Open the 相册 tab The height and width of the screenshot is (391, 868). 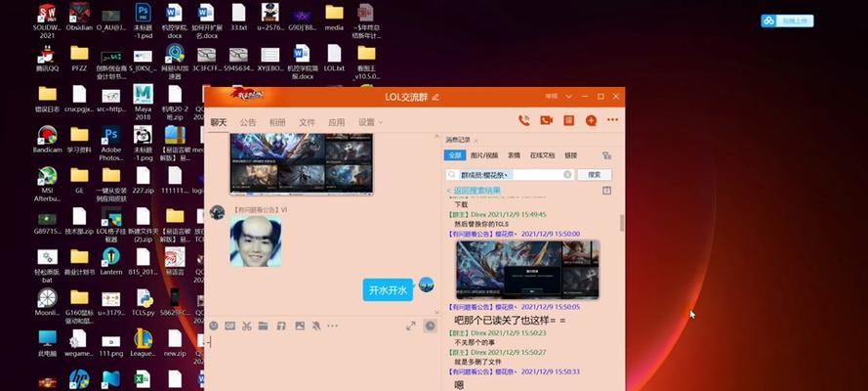277,122
